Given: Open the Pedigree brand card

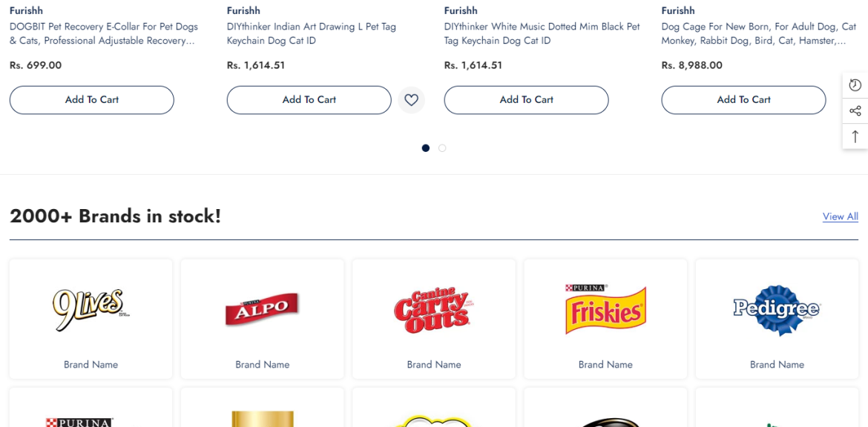Looking at the screenshot, I should 777,320.
